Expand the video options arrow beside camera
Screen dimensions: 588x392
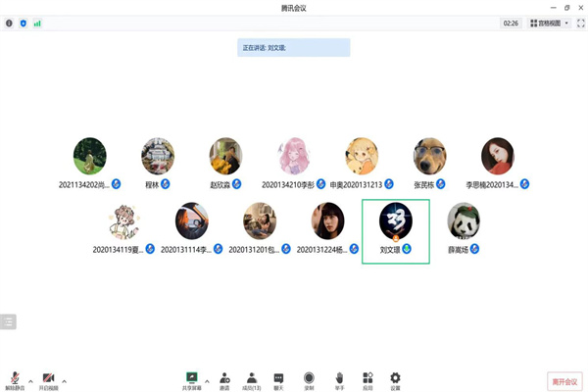(64, 381)
